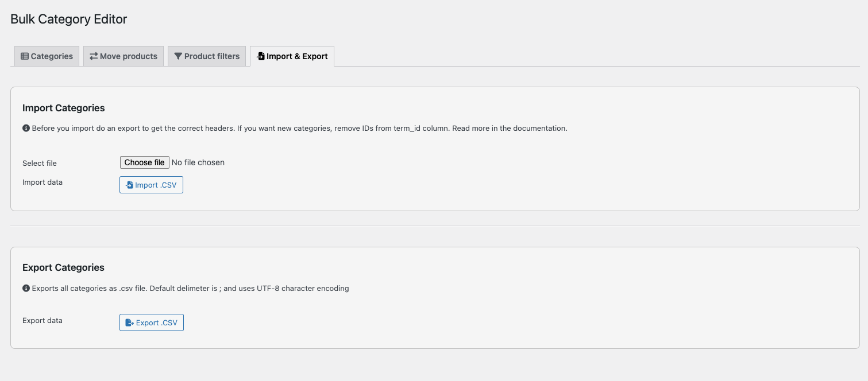
Task: Click the Import Categories heading
Action: pos(64,108)
